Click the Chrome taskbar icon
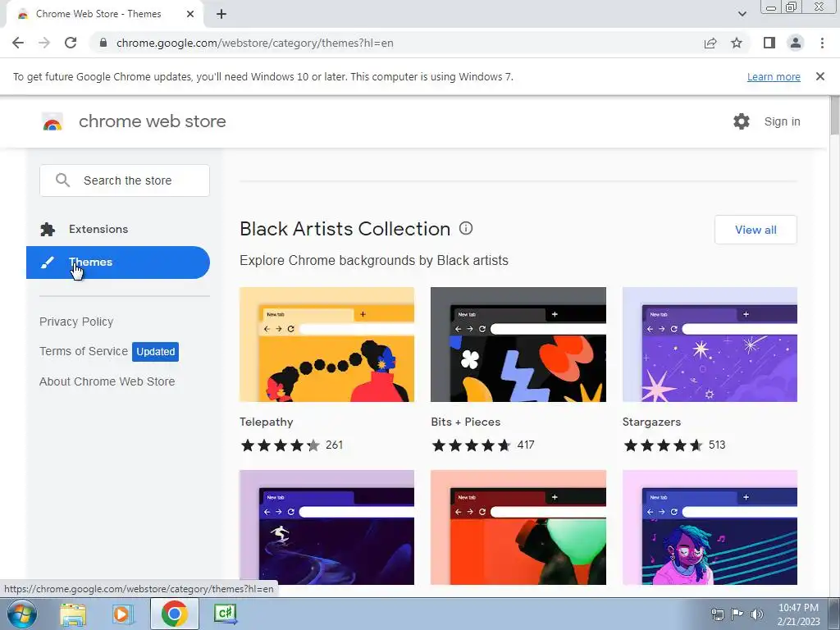Image resolution: width=840 pixels, height=630 pixels. pyautogui.click(x=174, y=614)
